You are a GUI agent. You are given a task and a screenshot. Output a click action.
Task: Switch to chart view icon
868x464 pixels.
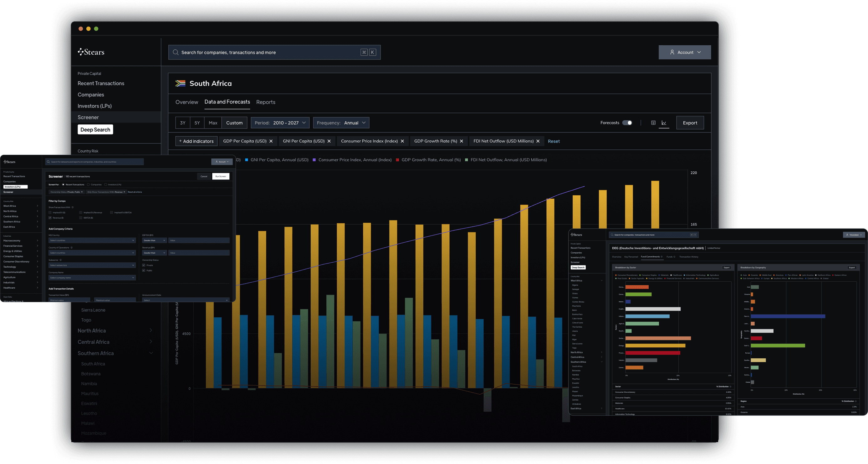tap(664, 123)
